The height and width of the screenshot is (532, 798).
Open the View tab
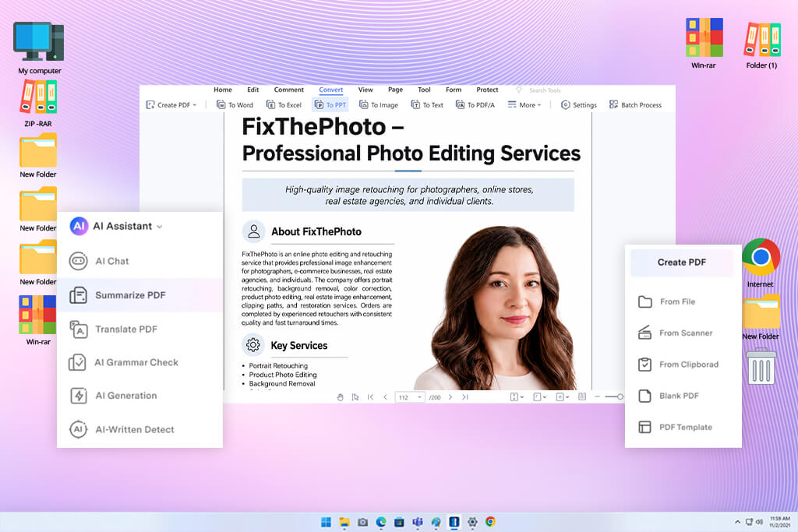pos(365,90)
